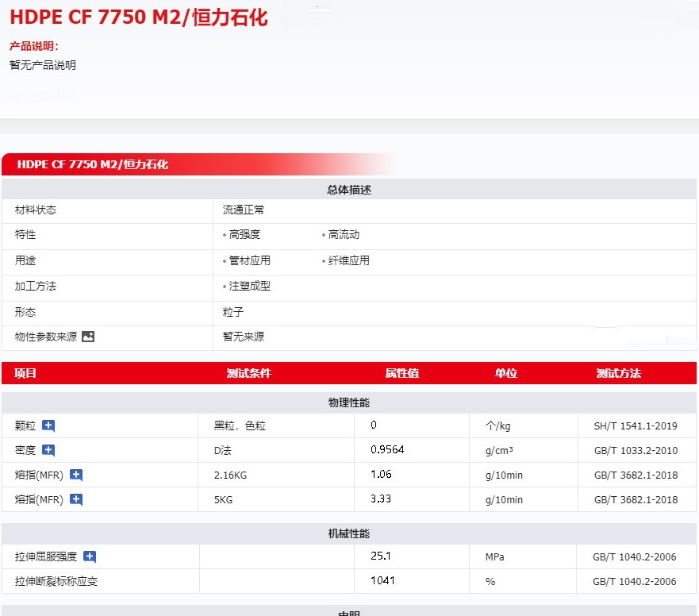
Task: Click the 用途 row label
Action: point(25,260)
